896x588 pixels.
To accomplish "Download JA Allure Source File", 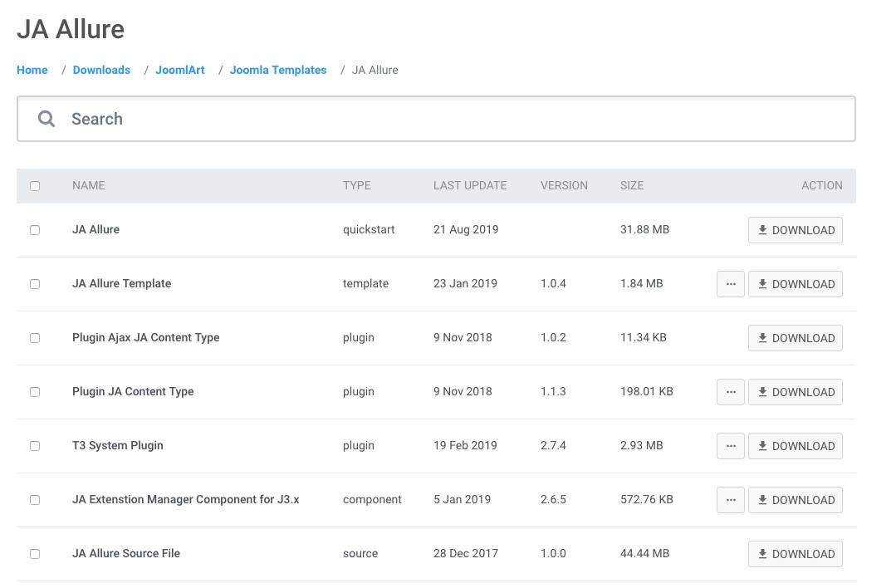I will click(x=795, y=554).
